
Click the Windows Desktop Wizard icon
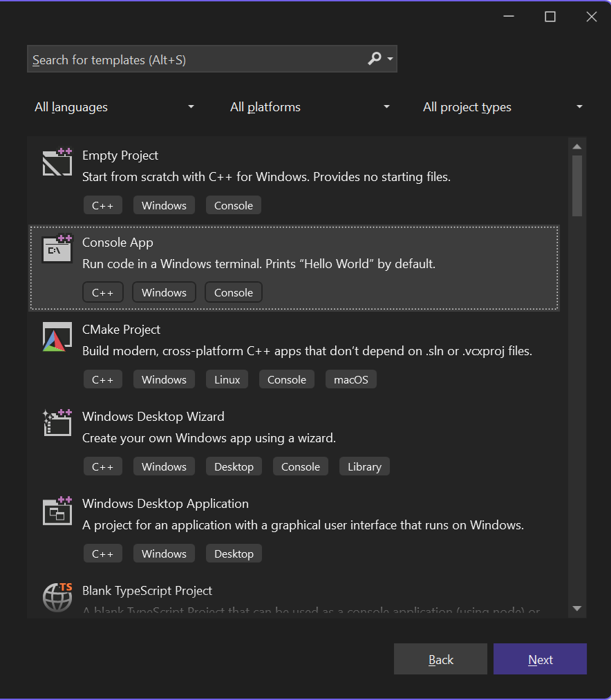coord(56,424)
